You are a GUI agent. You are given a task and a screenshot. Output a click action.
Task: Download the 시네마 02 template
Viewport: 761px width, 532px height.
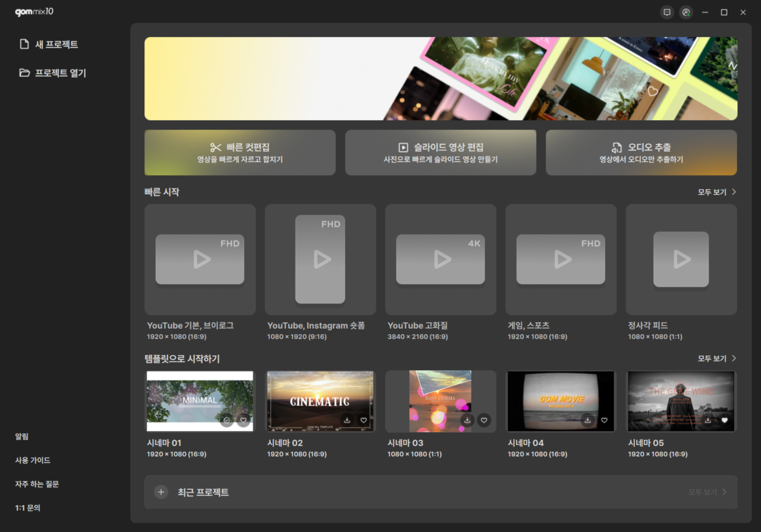pyautogui.click(x=347, y=420)
